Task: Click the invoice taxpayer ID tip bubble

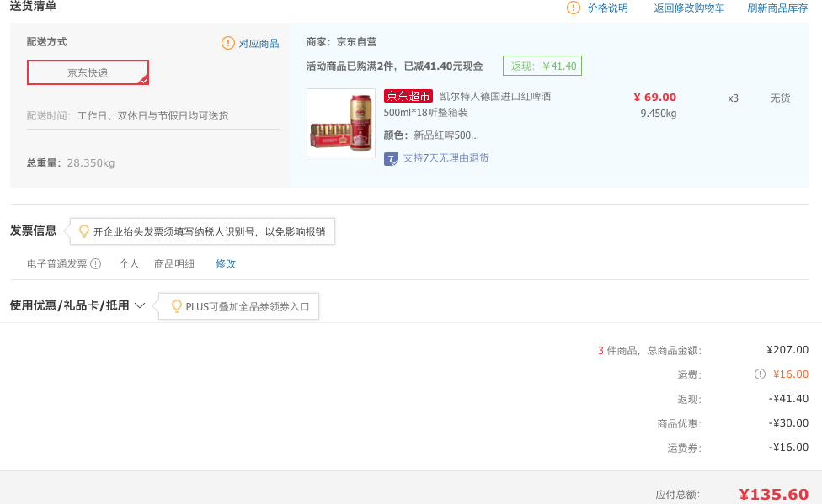Action: click(202, 231)
